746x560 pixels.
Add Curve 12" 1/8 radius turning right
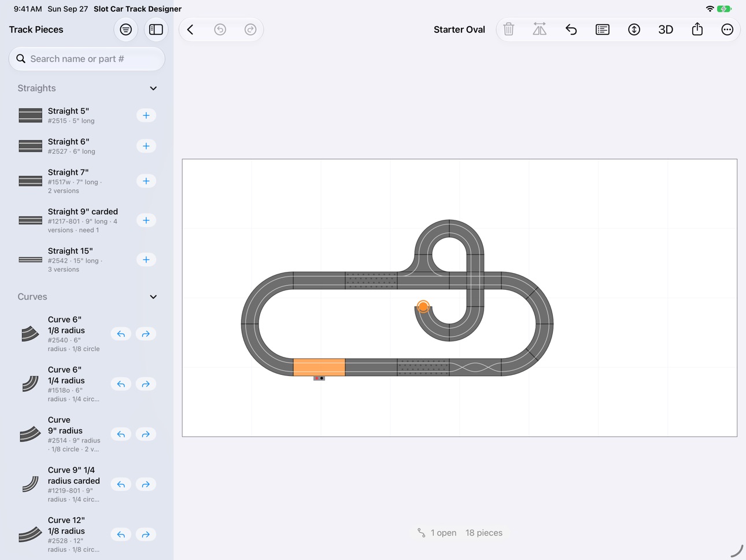[146, 535]
